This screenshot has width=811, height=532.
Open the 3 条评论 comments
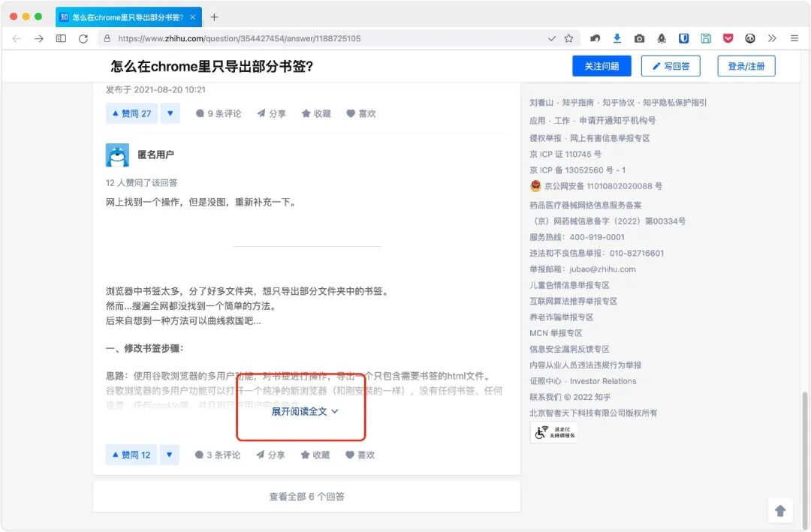pyautogui.click(x=218, y=455)
